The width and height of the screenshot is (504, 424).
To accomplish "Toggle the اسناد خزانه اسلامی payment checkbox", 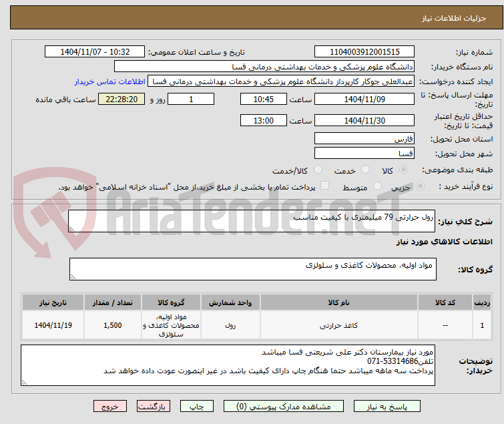I will point(325,186).
